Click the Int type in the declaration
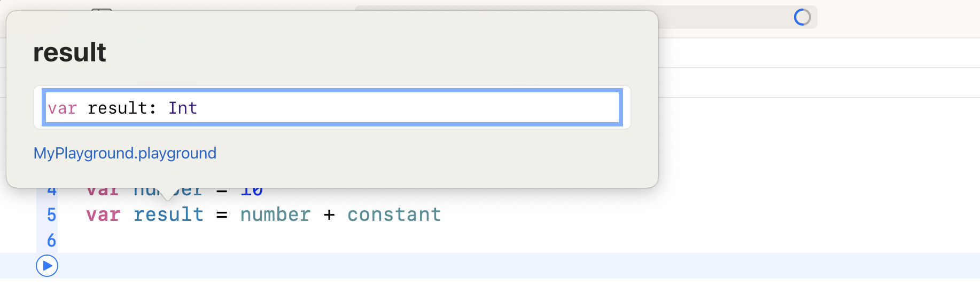The width and height of the screenshot is (980, 302). coord(183,108)
